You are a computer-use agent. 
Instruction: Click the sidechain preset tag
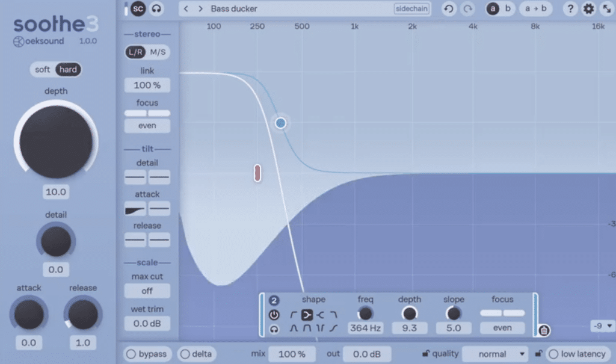tap(411, 8)
